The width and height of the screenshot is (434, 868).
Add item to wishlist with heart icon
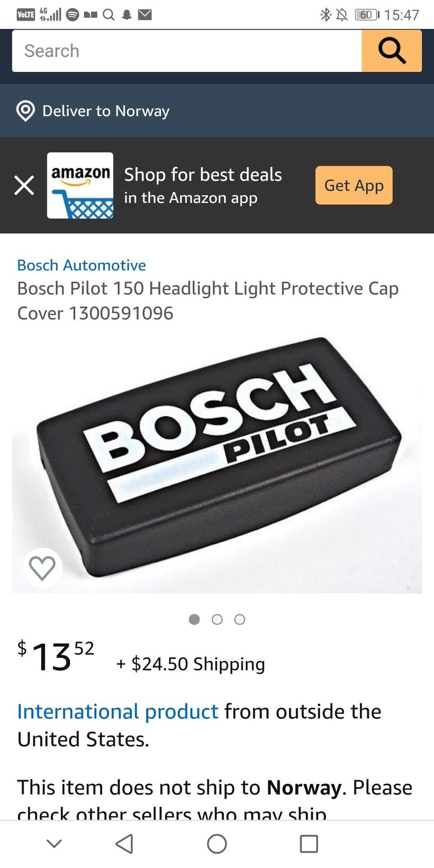[42, 567]
